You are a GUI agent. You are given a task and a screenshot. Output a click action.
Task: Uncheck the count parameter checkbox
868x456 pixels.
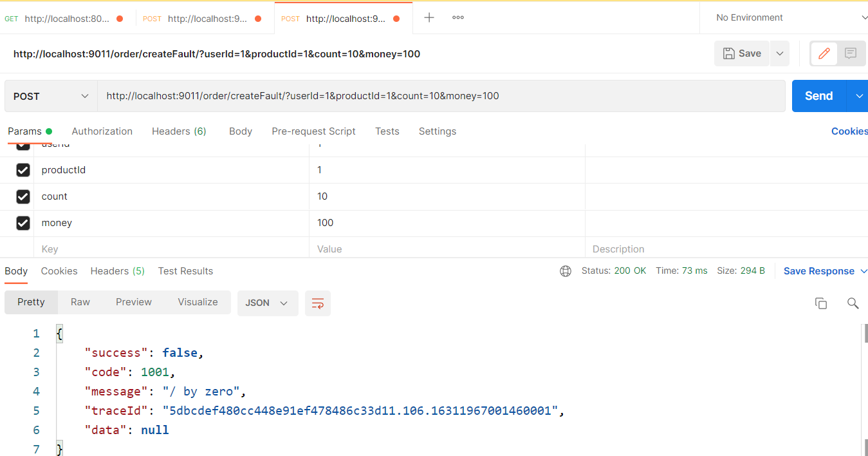point(23,196)
